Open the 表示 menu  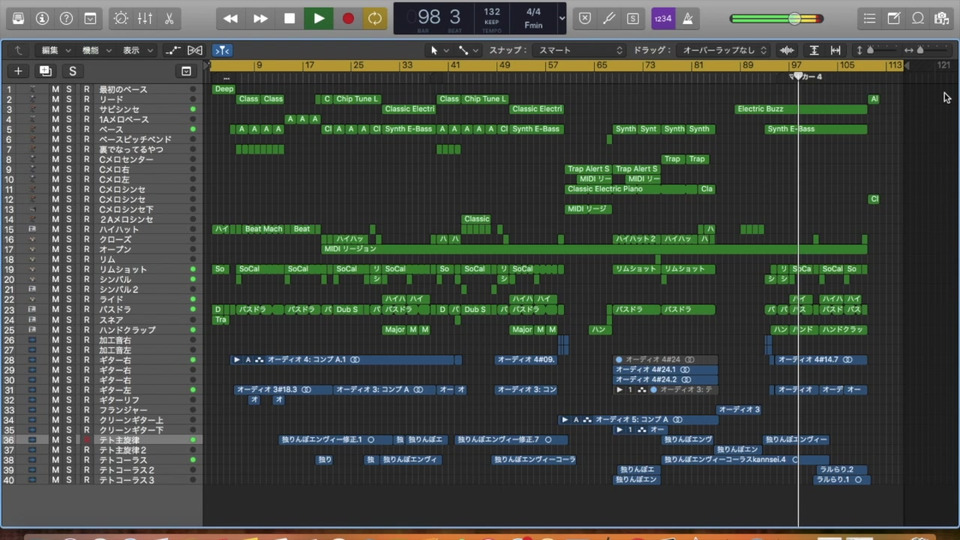pyautogui.click(x=137, y=50)
